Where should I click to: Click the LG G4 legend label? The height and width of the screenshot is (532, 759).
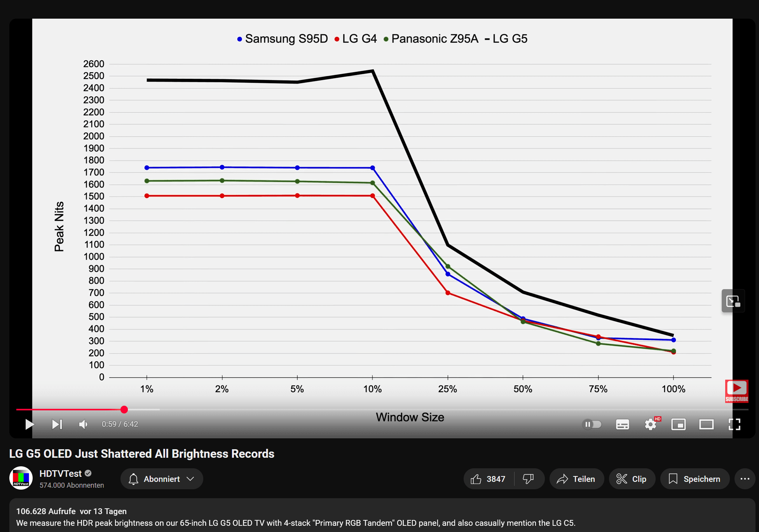359,38
